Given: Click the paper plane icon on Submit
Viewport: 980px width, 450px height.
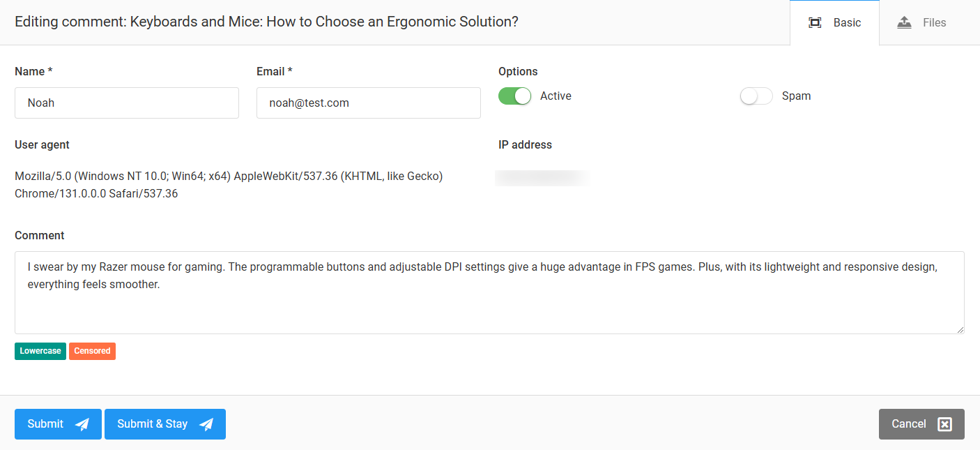Looking at the screenshot, I should coord(82,424).
